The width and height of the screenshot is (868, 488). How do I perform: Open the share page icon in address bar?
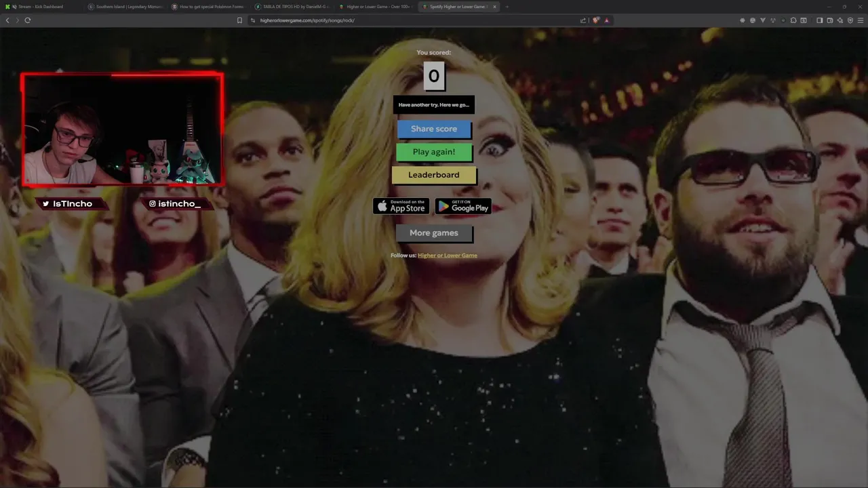pyautogui.click(x=583, y=20)
